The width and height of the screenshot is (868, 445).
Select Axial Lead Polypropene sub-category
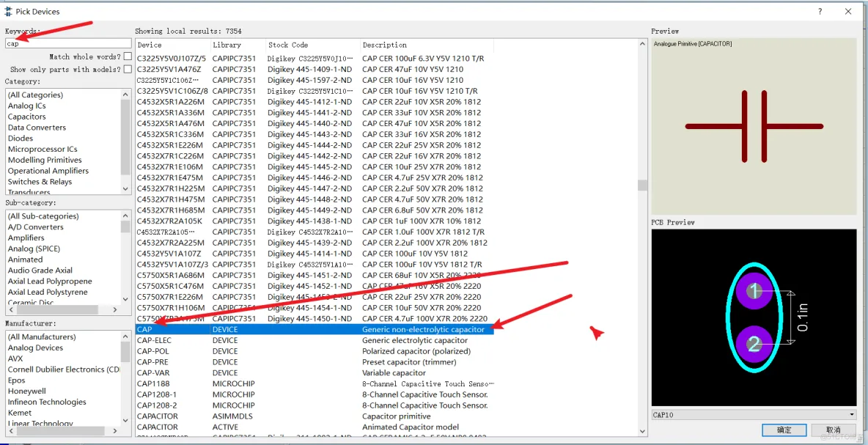[50, 282]
